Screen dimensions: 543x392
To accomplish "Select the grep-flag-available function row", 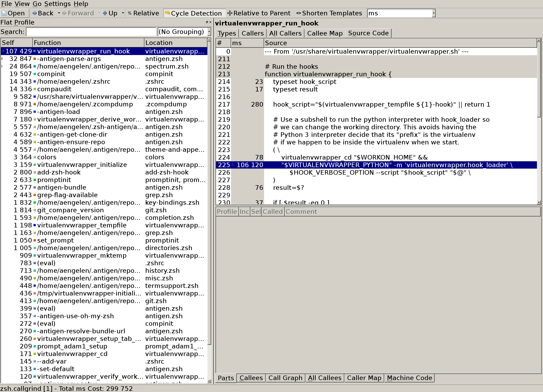I will point(104,195).
